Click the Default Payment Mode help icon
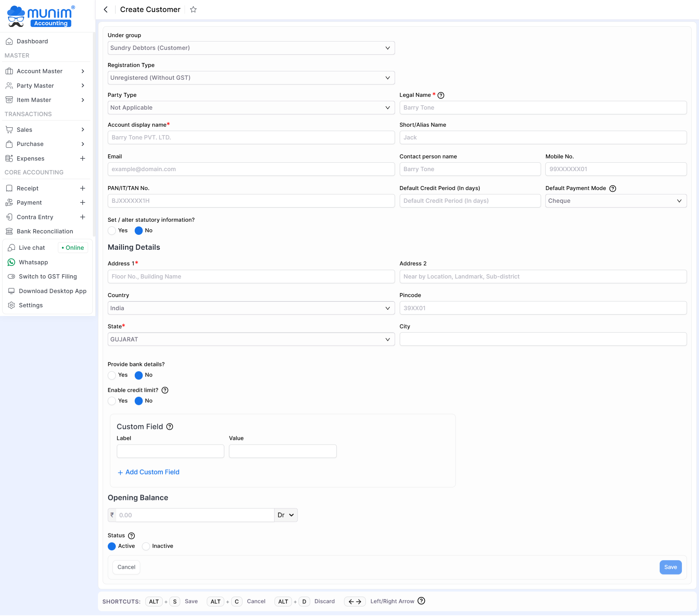The width and height of the screenshot is (699, 616). click(x=613, y=189)
